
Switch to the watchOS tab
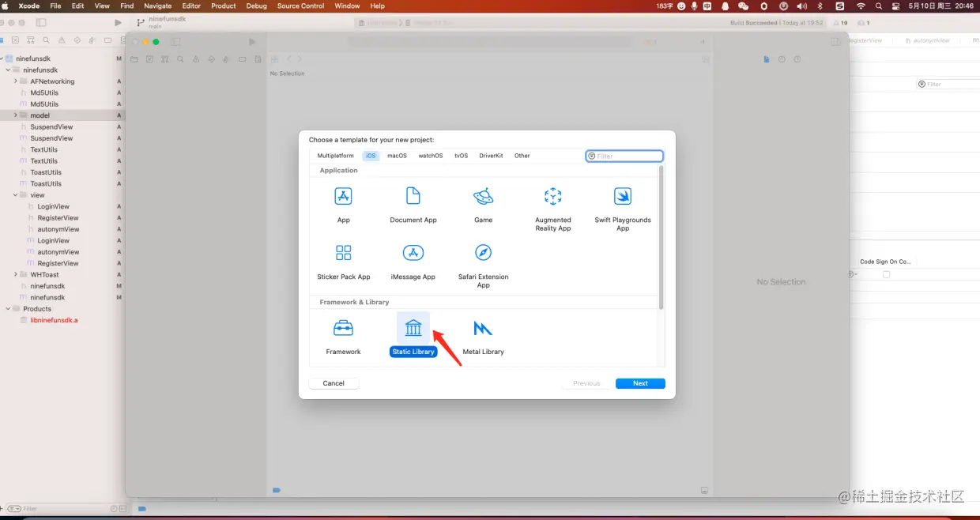click(431, 156)
